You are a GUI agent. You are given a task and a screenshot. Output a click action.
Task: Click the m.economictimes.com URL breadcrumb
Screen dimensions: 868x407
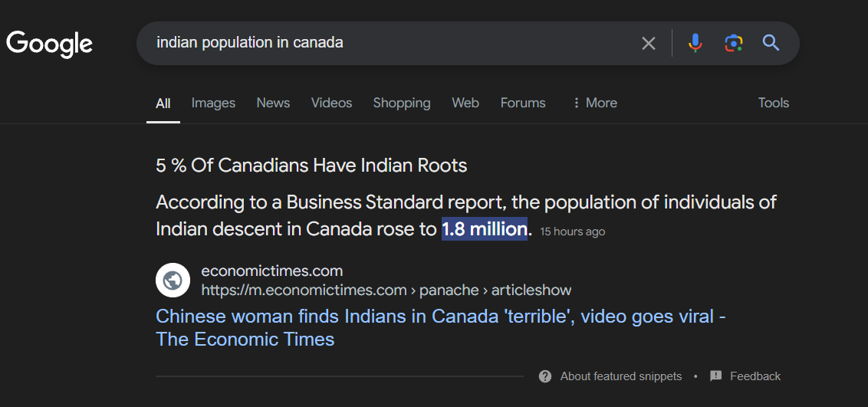point(386,290)
